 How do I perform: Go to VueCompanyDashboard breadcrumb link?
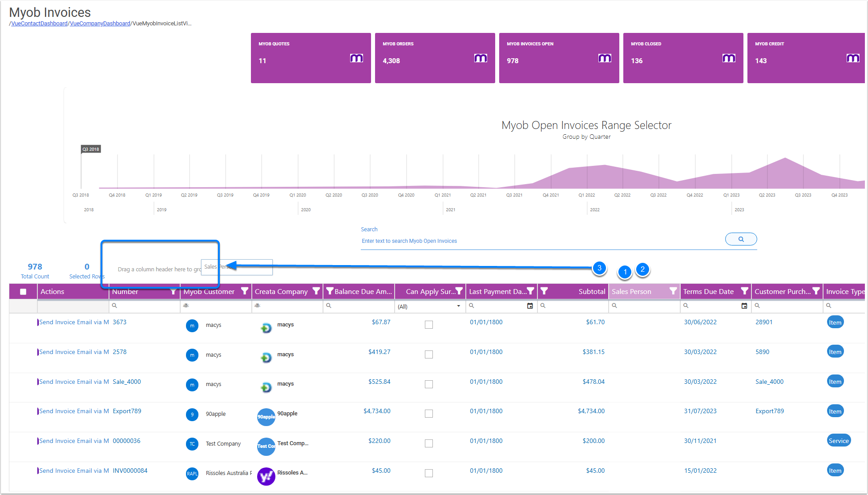click(100, 24)
